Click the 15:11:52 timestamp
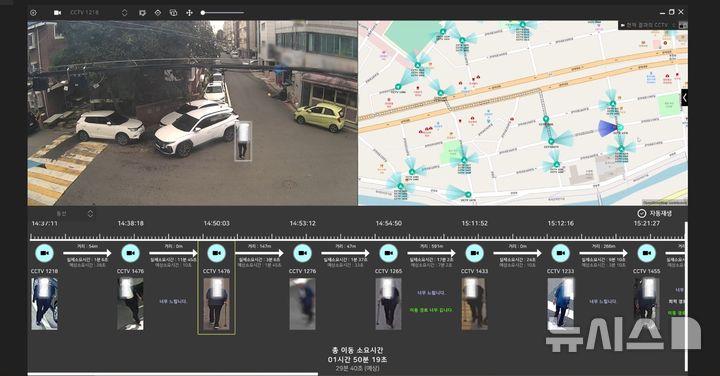This screenshot has width=720, height=376. (474, 223)
